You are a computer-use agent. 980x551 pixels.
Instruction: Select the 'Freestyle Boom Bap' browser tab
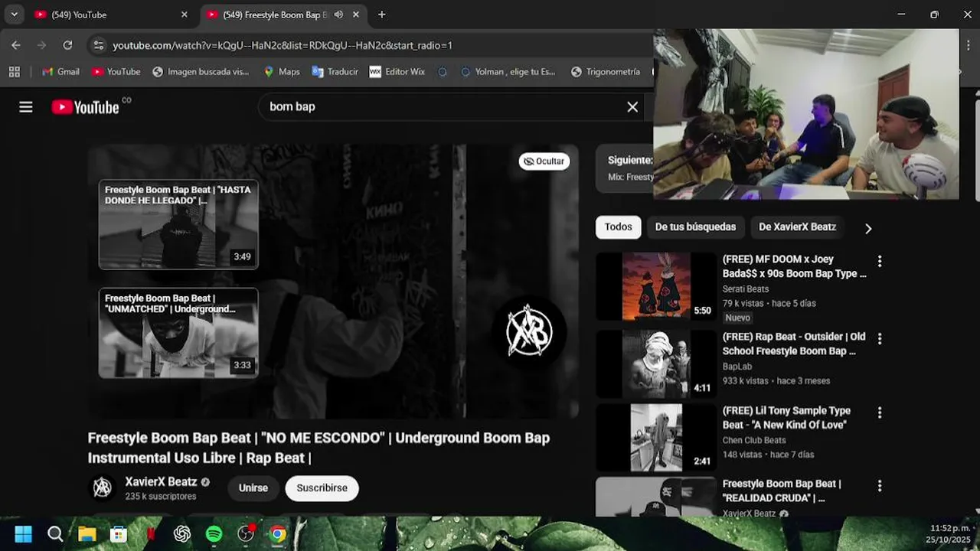click(283, 15)
